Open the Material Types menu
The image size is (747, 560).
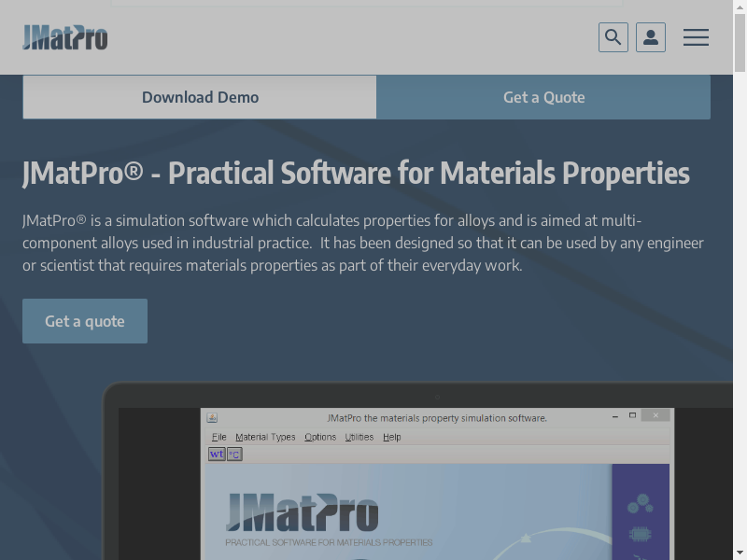click(x=265, y=437)
